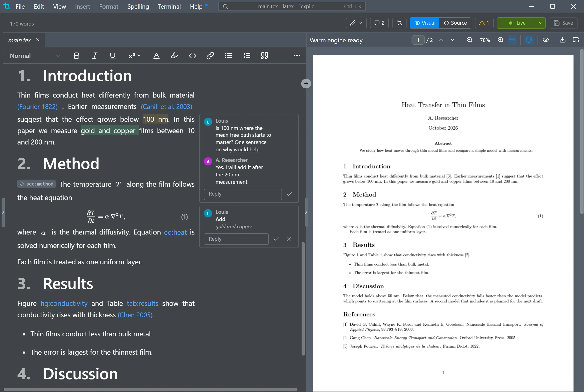Go to next PDF page
The width and height of the screenshot is (584, 392).
(x=453, y=40)
